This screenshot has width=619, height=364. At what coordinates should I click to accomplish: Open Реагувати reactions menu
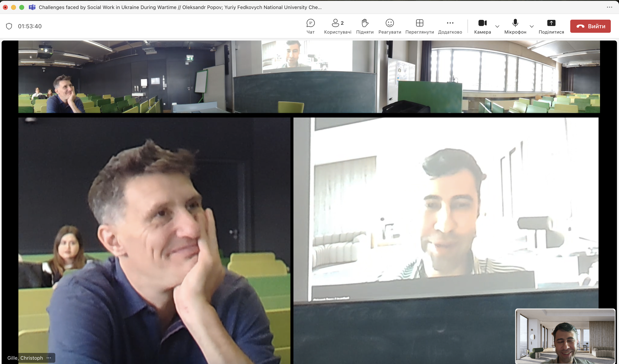[x=390, y=26]
